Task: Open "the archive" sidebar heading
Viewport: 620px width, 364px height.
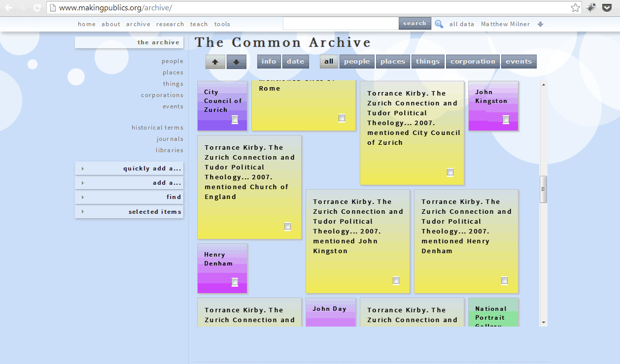Action: point(129,42)
